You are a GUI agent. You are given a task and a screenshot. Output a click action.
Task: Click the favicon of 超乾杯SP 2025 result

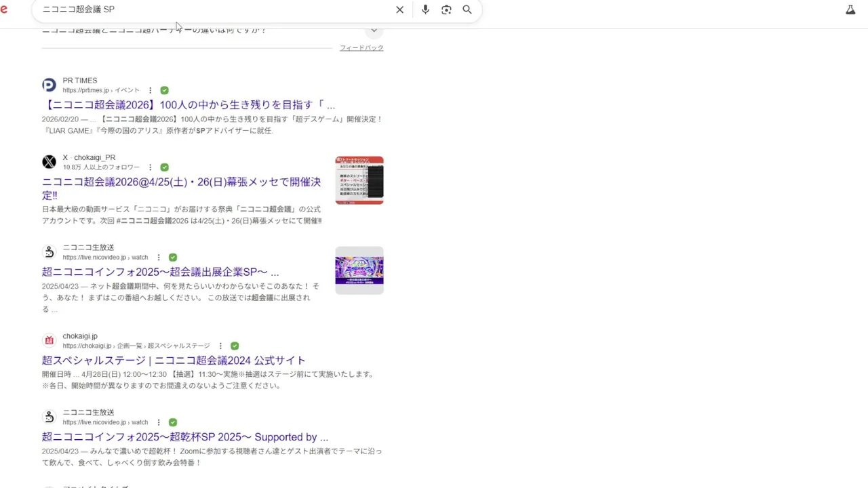tap(49, 417)
